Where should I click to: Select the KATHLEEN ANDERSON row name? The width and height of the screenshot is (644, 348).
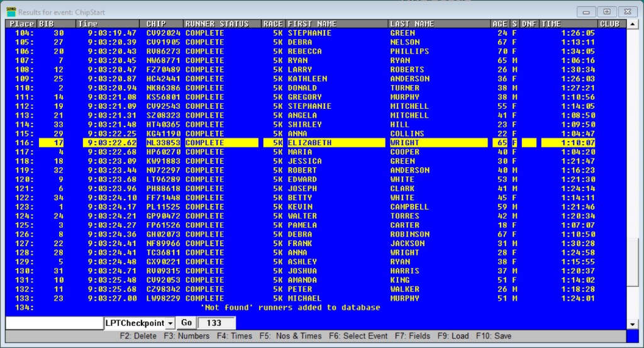point(358,79)
